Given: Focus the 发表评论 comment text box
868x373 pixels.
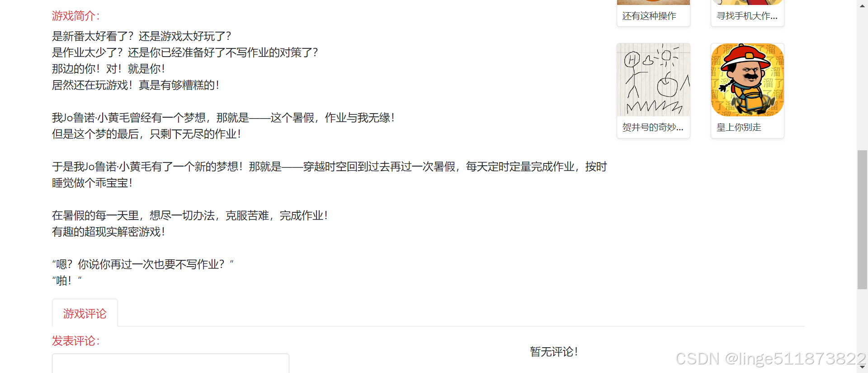Looking at the screenshot, I should pos(170,363).
